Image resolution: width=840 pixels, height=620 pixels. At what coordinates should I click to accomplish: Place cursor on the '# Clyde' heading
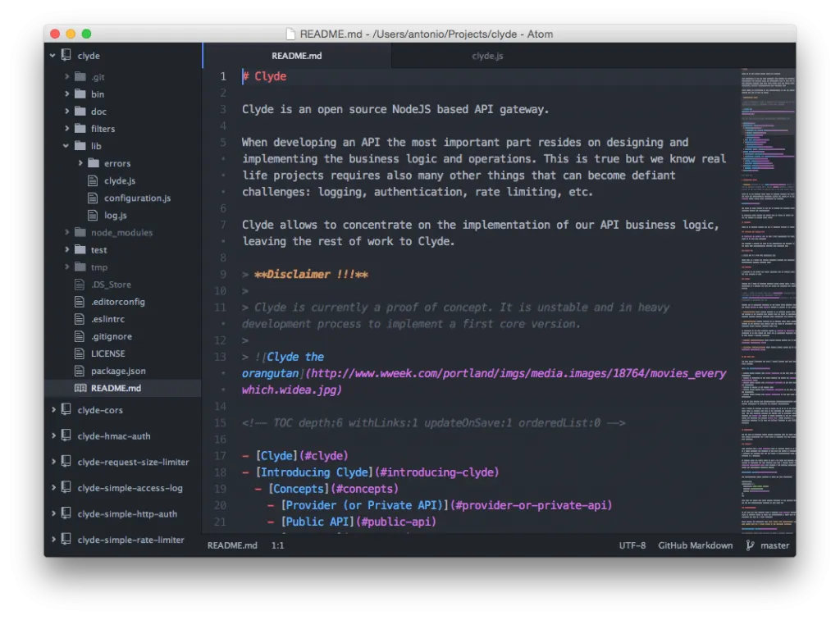tap(265, 76)
